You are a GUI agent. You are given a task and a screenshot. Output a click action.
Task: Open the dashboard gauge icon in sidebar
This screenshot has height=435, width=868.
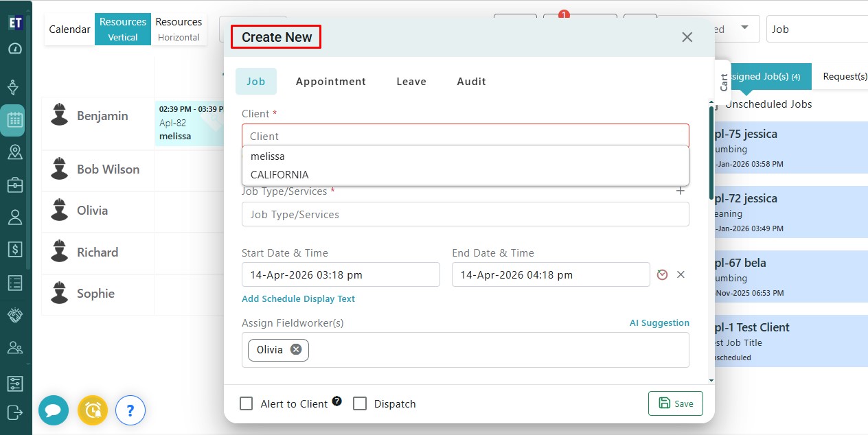tap(14, 49)
